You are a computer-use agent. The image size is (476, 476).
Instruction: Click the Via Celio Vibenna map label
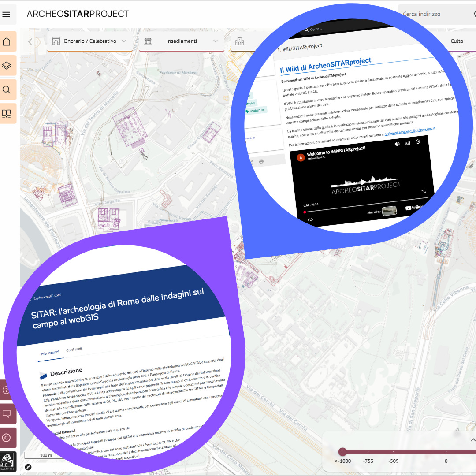point(451,298)
